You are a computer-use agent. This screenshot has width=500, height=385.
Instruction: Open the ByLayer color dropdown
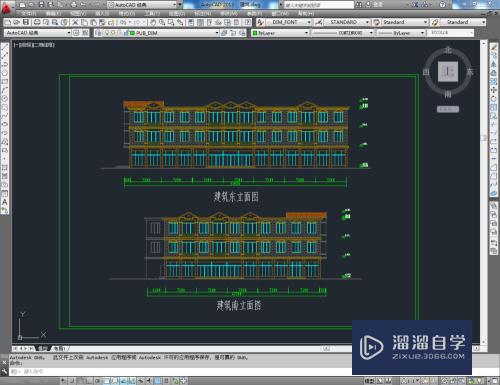(x=306, y=33)
